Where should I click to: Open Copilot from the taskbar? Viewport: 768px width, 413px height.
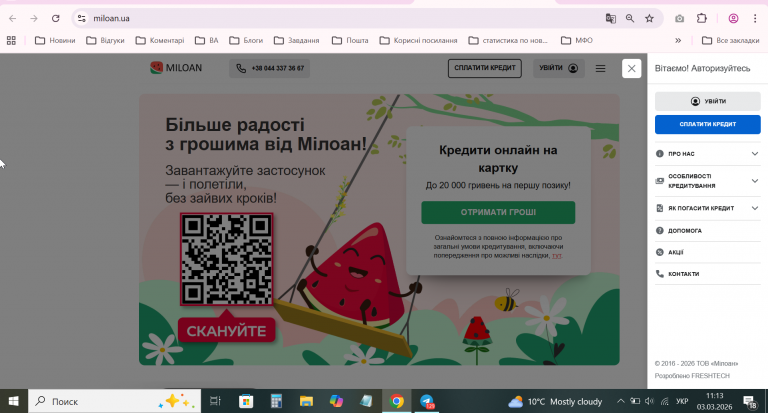pos(336,402)
